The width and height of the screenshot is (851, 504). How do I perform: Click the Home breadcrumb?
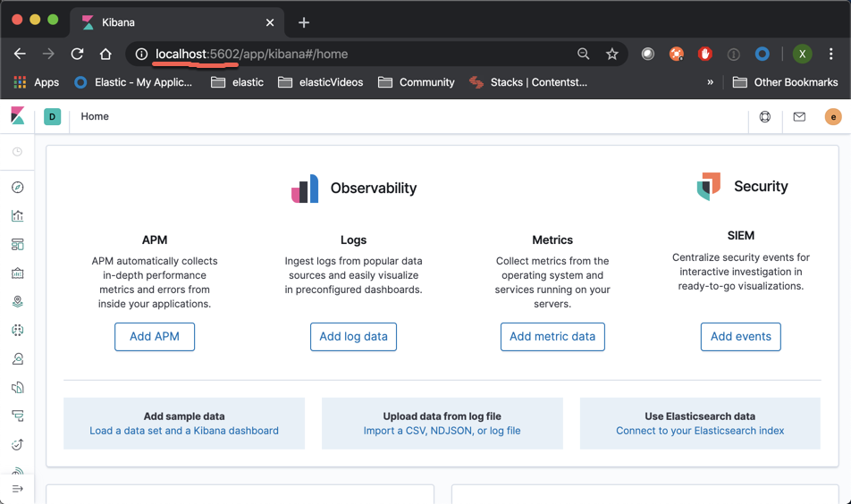95,117
